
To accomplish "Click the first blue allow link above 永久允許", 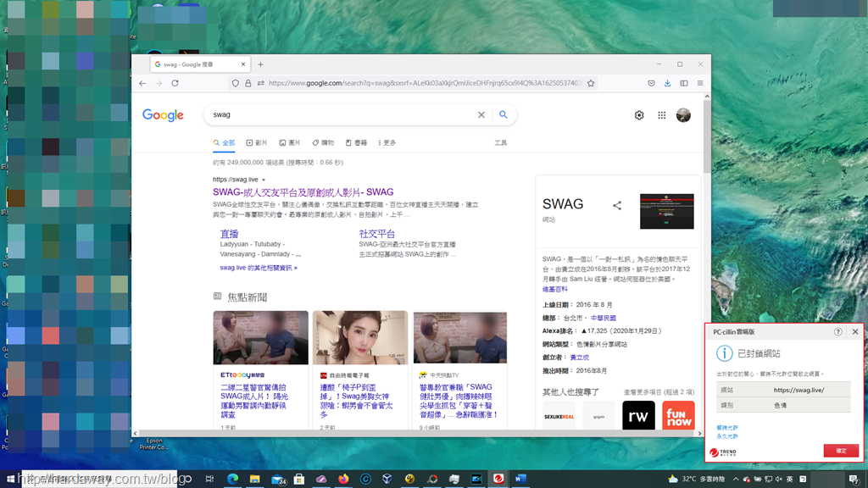I will [726, 428].
